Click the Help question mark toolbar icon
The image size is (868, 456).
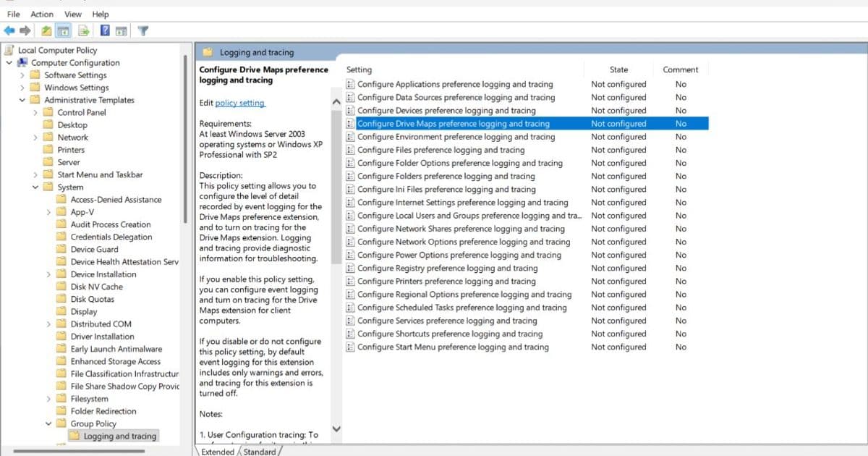click(x=103, y=30)
